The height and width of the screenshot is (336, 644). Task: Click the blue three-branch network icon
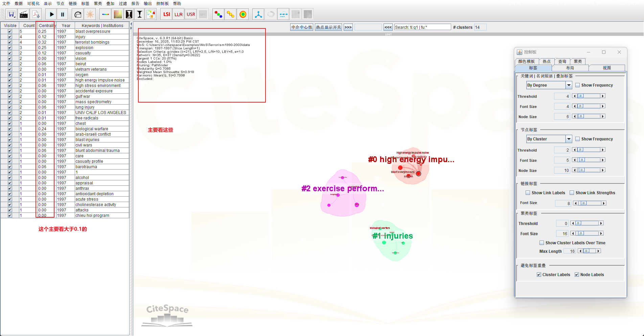click(x=258, y=14)
